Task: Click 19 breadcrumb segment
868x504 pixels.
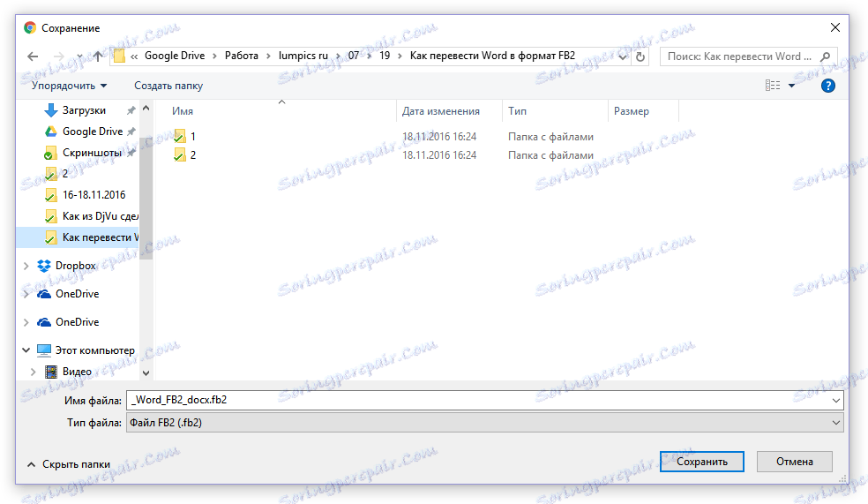Action: coord(385,56)
